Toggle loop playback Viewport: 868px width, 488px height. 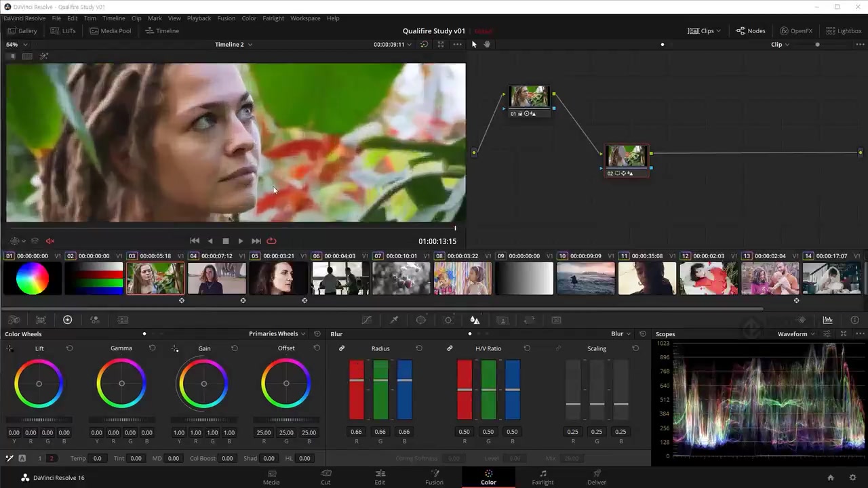pos(271,241)
